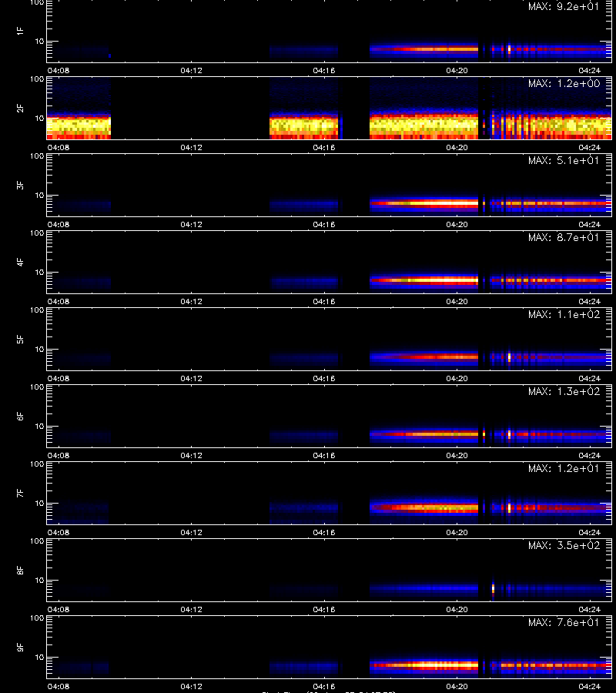Click 04:24 tick label below 9F panel
The height and width of the screenshot is (693, 616).
pyautogui.click(x=590, y=686)
